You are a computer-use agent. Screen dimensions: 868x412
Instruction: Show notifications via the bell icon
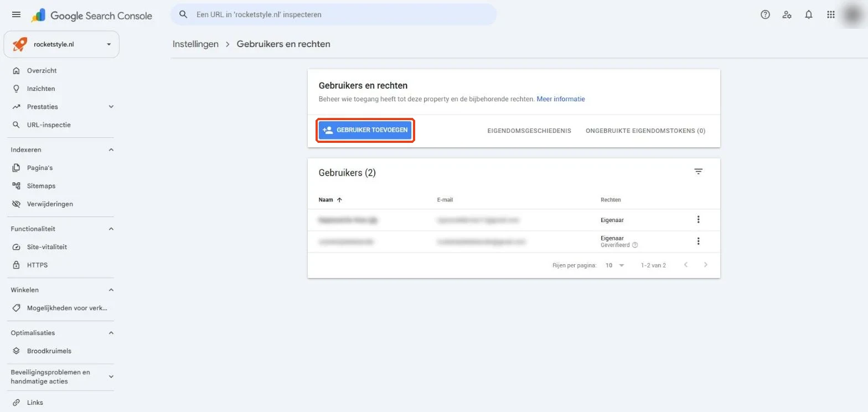(809, 15)
